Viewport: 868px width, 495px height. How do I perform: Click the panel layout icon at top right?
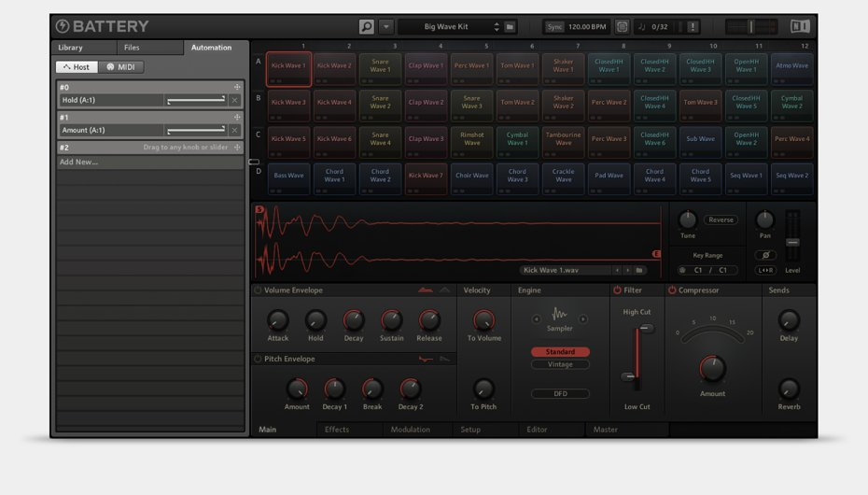pos(800,27)
